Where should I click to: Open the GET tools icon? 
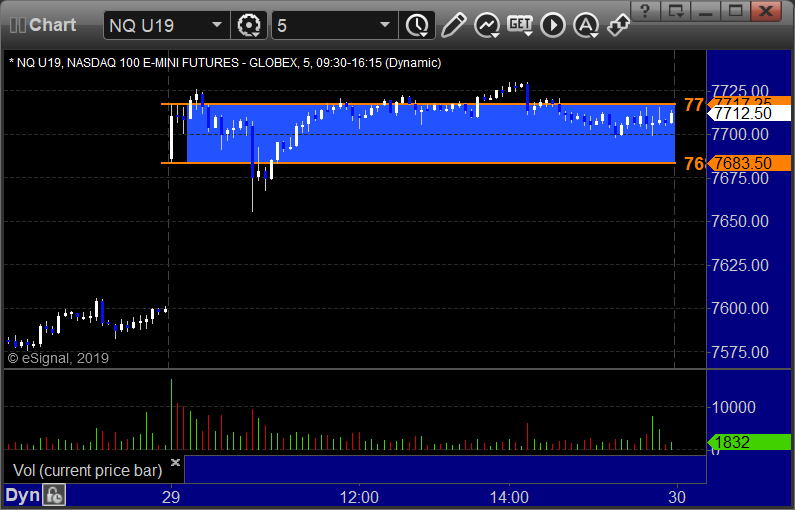(520, 25)
